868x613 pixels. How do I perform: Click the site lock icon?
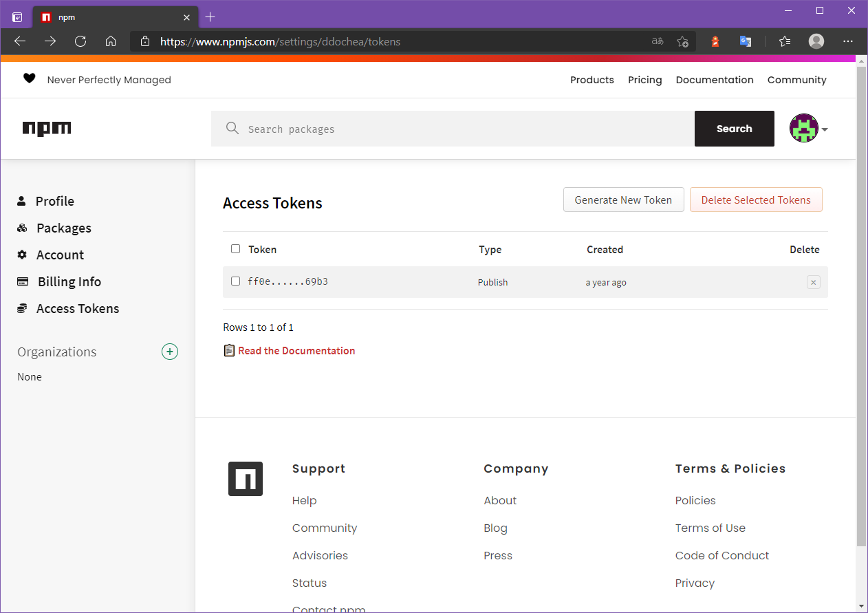(x=144, y=41)
